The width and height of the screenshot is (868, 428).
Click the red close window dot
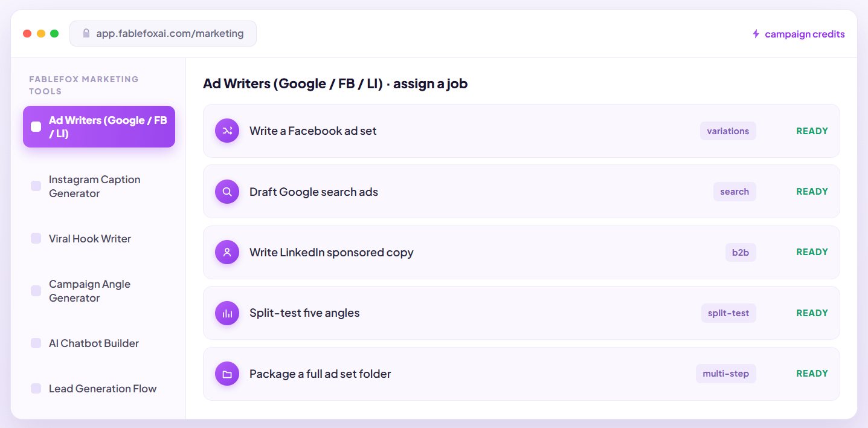tap(27, 34)
